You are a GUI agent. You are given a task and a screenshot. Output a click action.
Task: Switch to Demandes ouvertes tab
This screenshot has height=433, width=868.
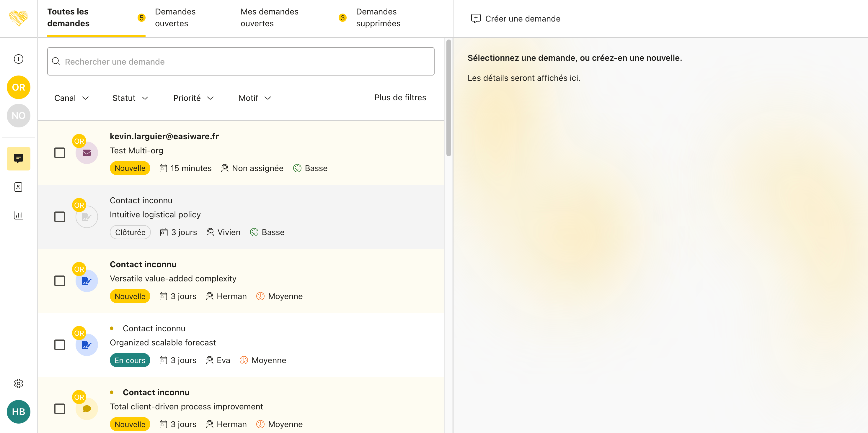[x=175, y=17]
